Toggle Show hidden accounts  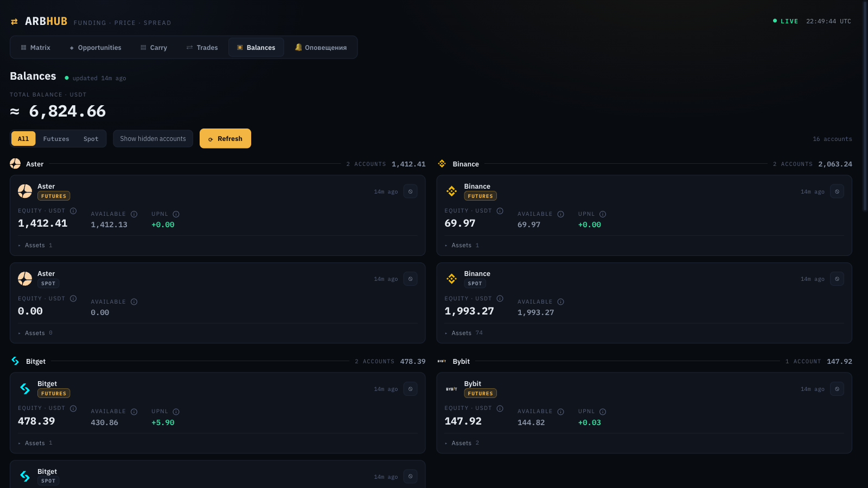153,139
